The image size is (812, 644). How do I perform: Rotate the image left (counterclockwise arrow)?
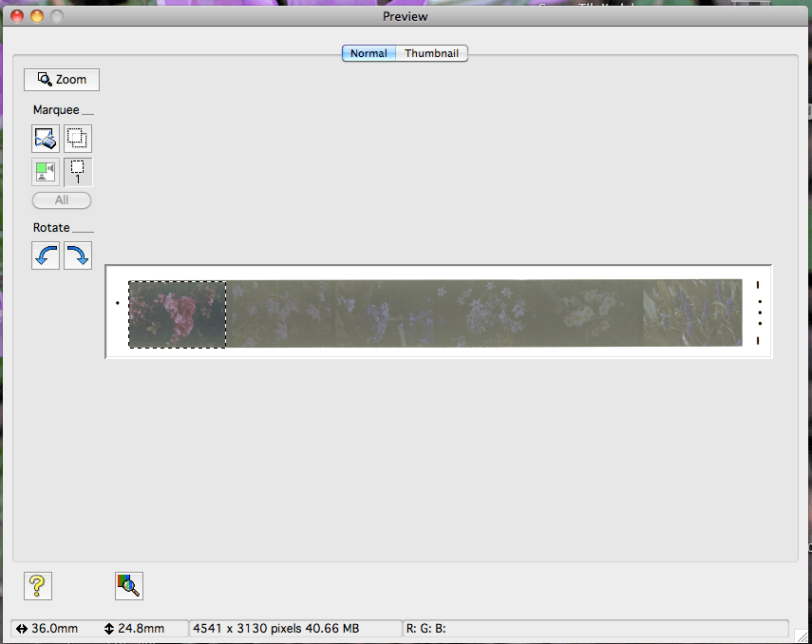click(46, 255)
